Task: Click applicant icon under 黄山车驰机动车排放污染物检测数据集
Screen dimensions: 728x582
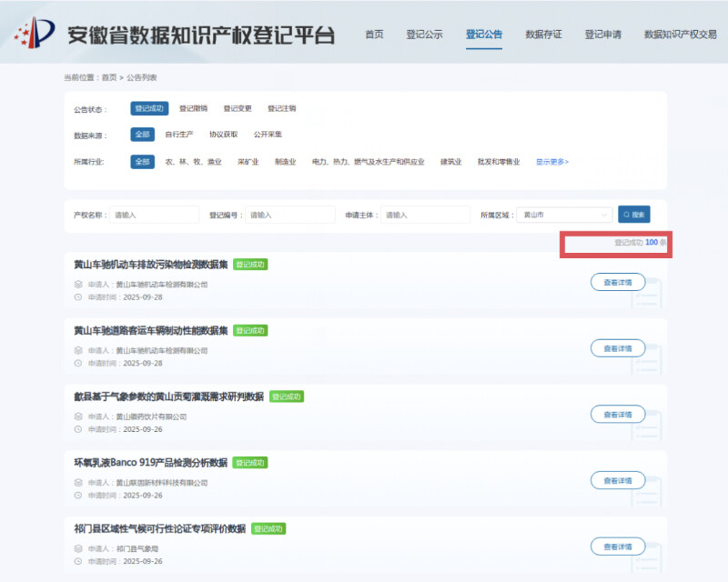Action: [x=78, y=284]
